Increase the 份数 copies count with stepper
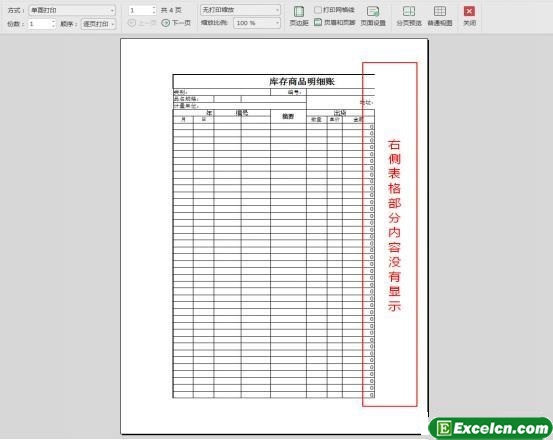 pos(53,22)
